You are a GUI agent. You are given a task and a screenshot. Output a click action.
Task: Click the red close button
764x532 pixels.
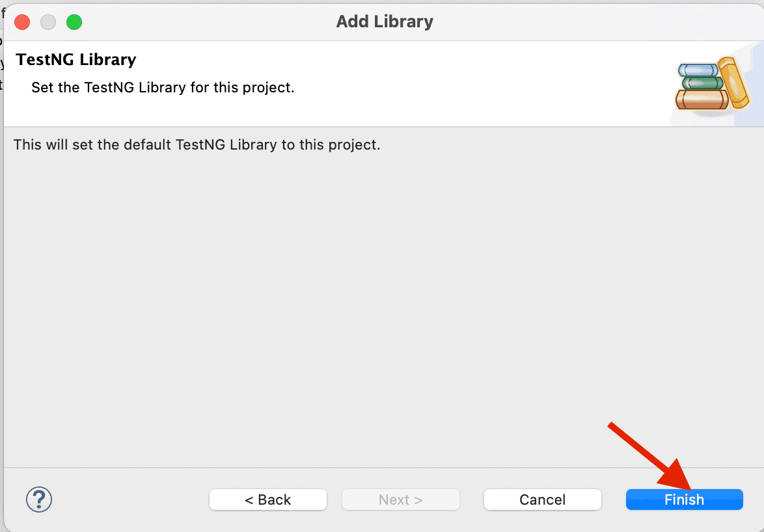(x=21, y=21)
